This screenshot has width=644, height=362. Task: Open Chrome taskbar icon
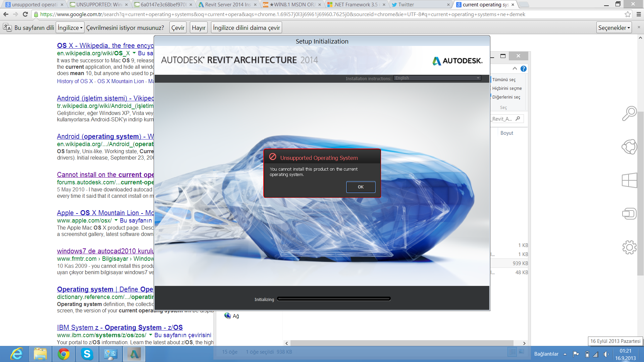coord(63,354)
